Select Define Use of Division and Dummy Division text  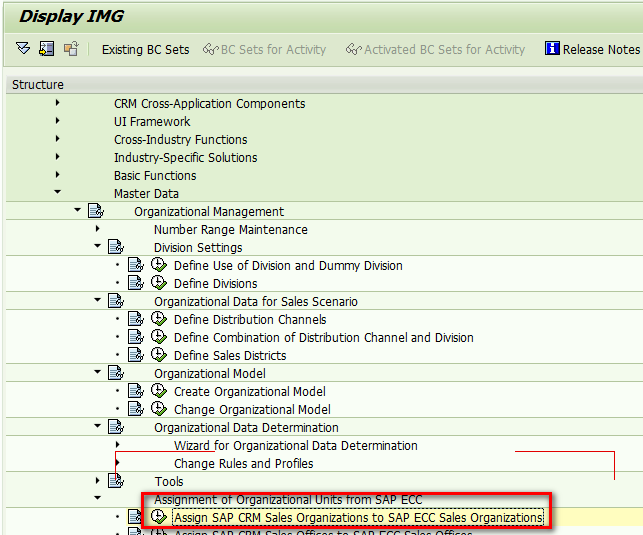click(x=288, y=266)
